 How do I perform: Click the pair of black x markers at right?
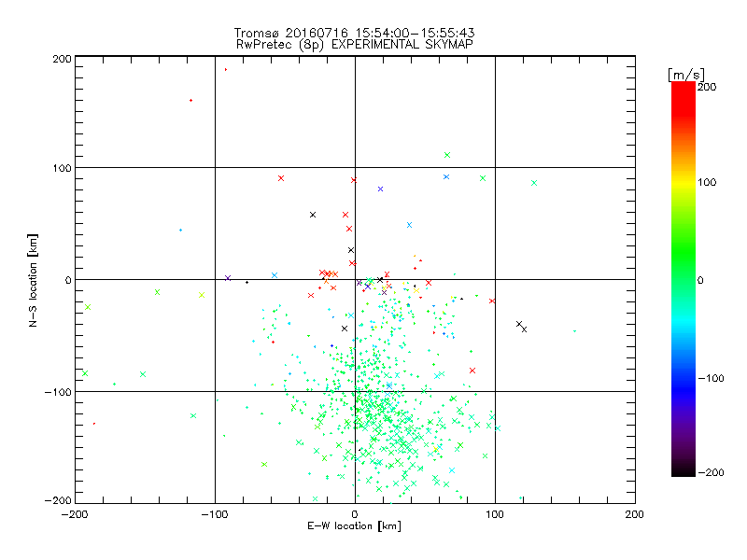pos(522,327)
